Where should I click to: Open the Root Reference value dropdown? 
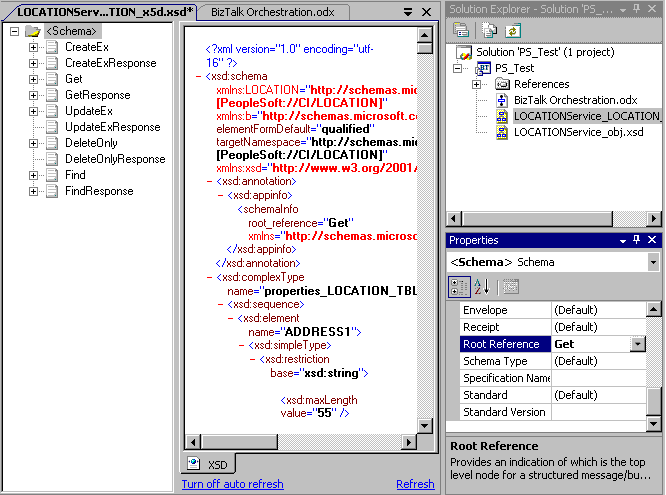pos(638,344)
